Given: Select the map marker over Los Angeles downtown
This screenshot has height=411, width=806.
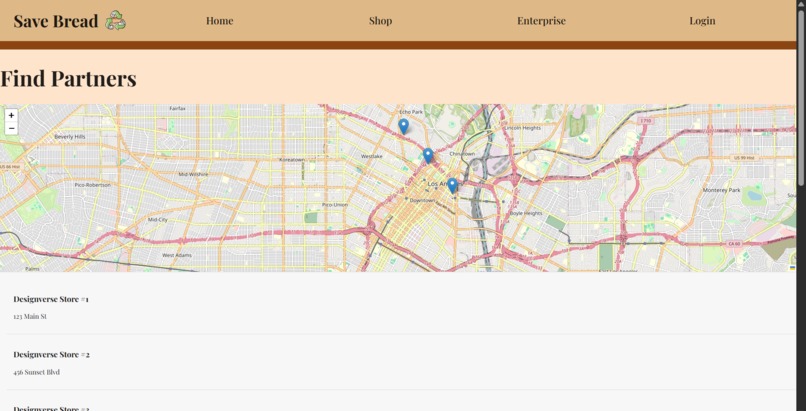Looking at the screenshot, I should click(452, 185).
